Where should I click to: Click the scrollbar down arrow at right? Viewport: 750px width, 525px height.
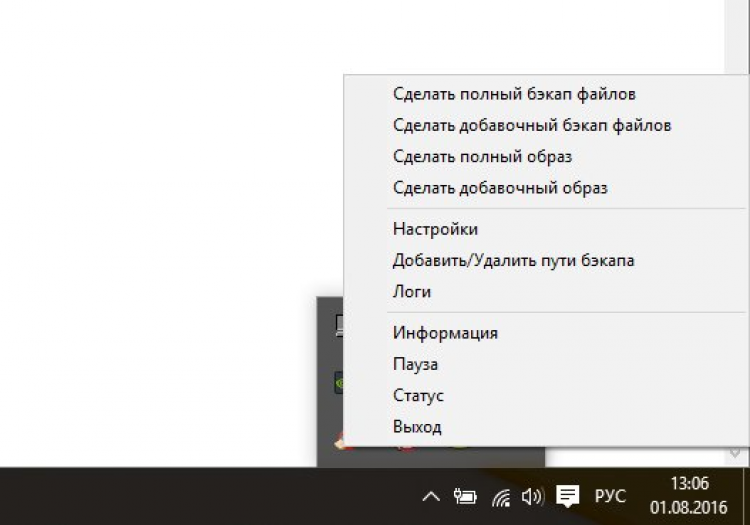click(737, 452)
